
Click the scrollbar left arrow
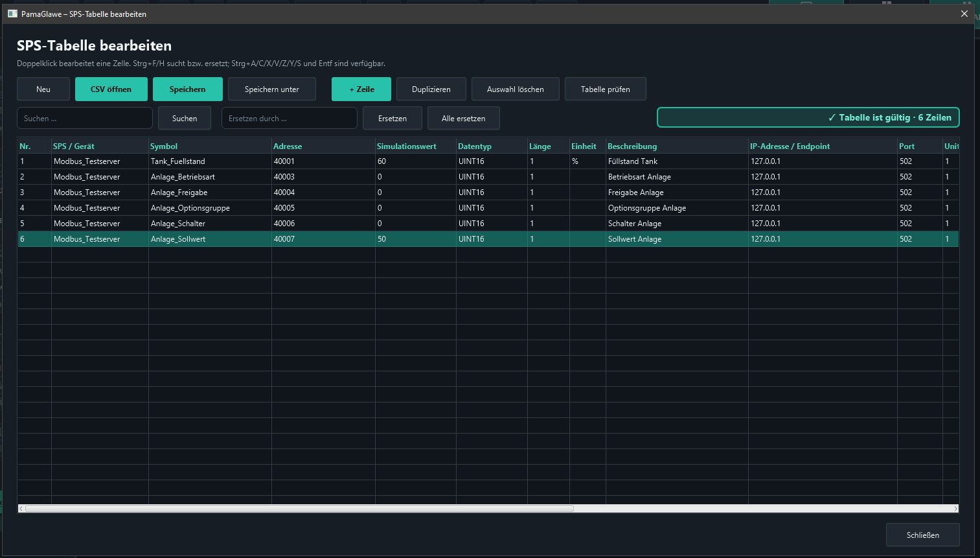[x=21, y=509]
